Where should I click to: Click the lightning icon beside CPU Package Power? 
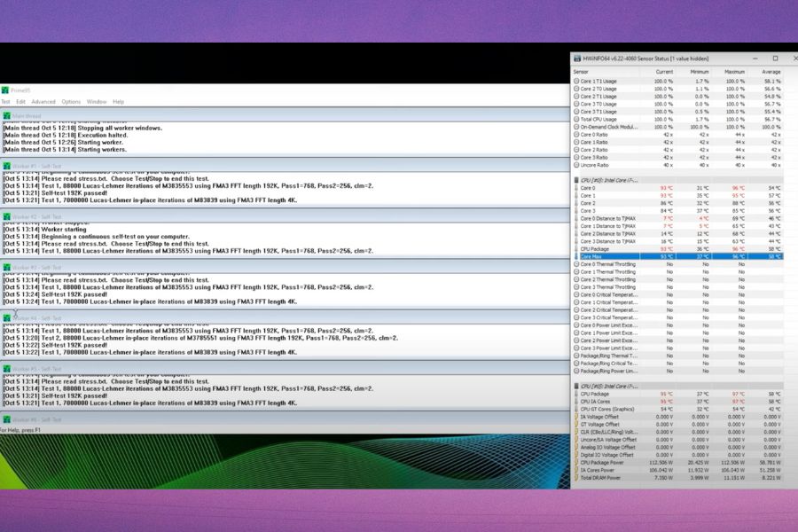click(x=576, y=463)
